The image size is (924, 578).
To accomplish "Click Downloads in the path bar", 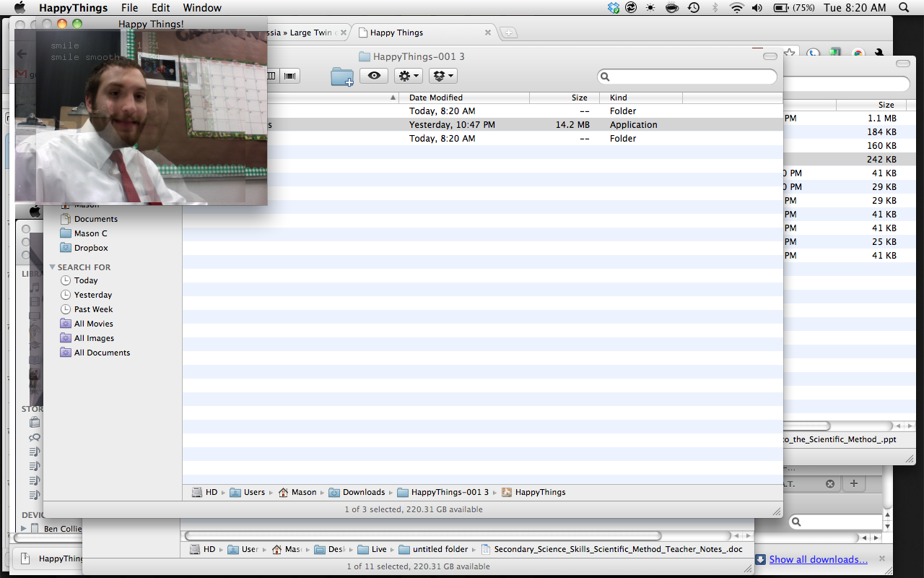I will pos(363,492).
